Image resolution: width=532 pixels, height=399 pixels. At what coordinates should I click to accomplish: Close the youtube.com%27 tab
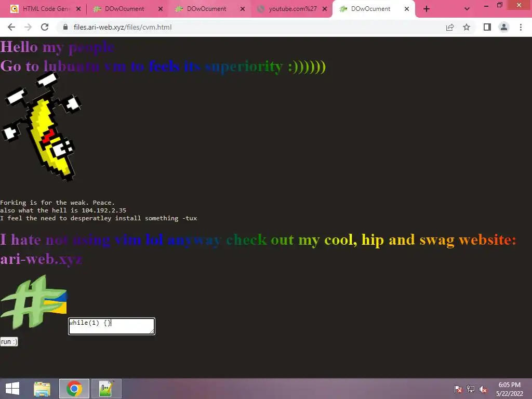[x=325, y=9]
